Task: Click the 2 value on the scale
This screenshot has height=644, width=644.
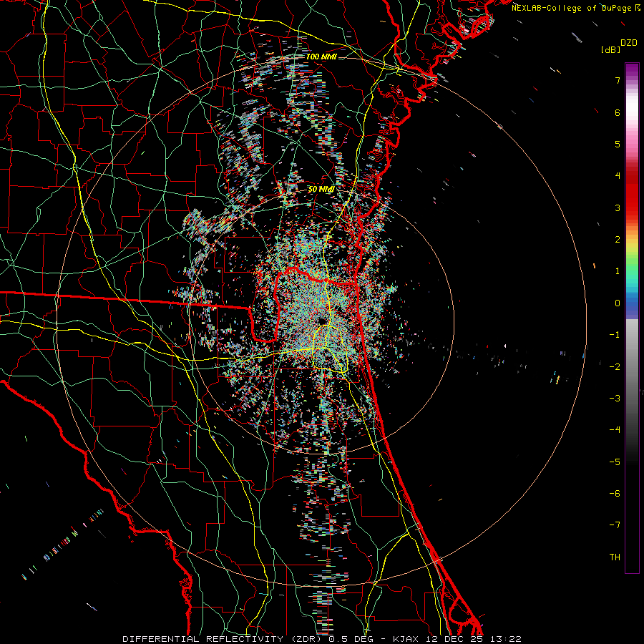Action: click(x=618, y=240)
